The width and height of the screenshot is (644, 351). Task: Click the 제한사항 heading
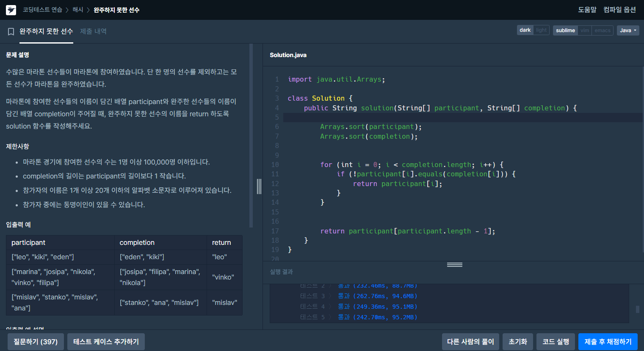(17, 146)
